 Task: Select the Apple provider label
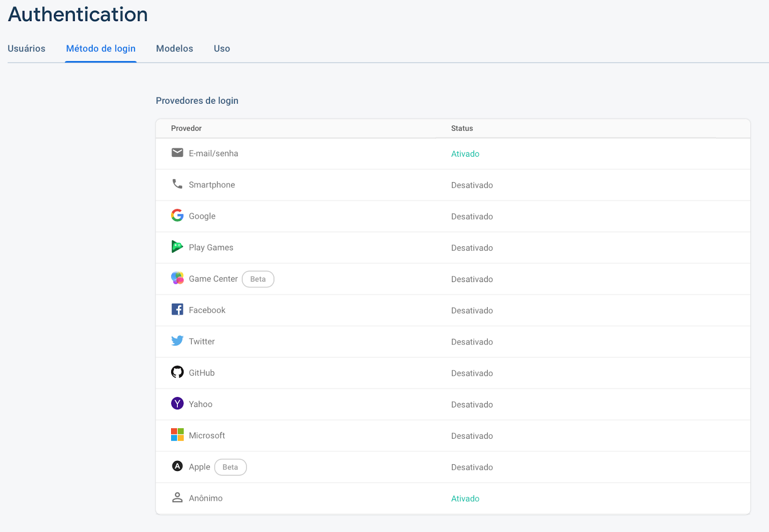coord(199,467)
